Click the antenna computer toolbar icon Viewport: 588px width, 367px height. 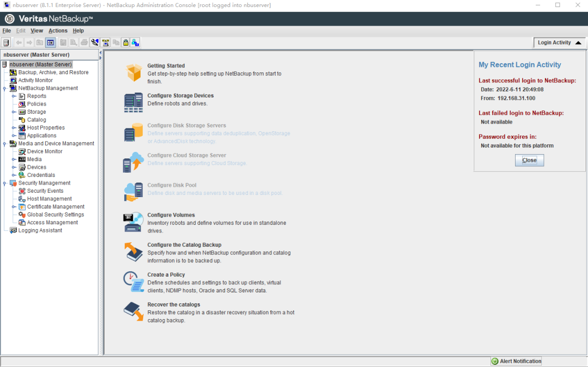(106, 42)
